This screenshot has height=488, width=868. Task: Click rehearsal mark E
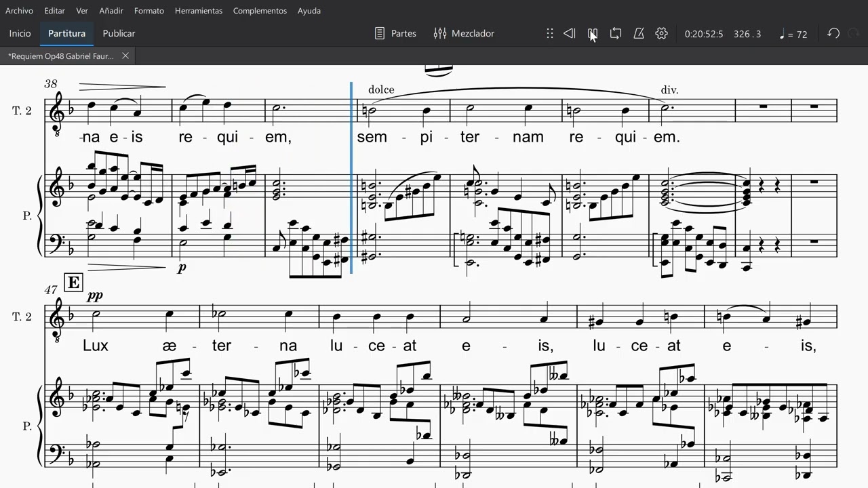(x=73, y=283)
